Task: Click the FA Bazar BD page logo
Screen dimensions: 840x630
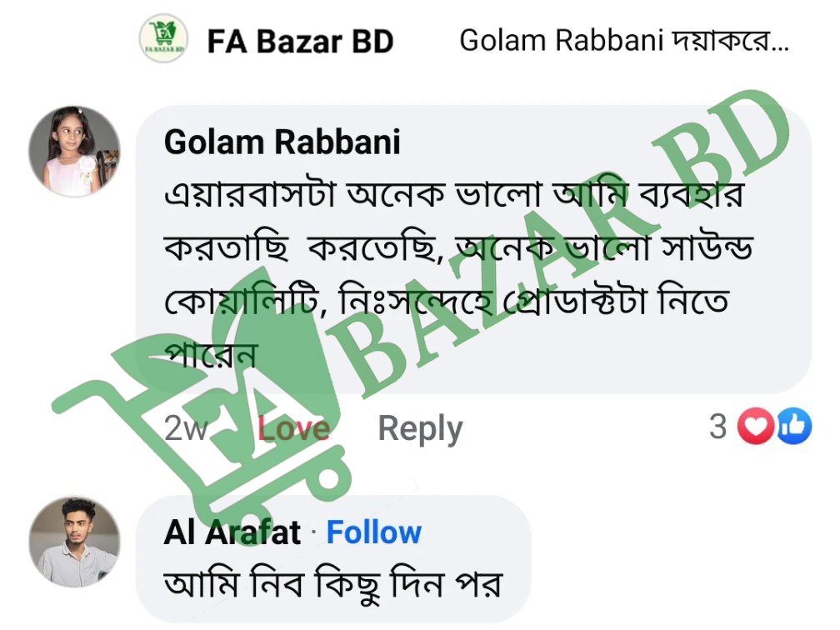Action: [x=163, y=38]
